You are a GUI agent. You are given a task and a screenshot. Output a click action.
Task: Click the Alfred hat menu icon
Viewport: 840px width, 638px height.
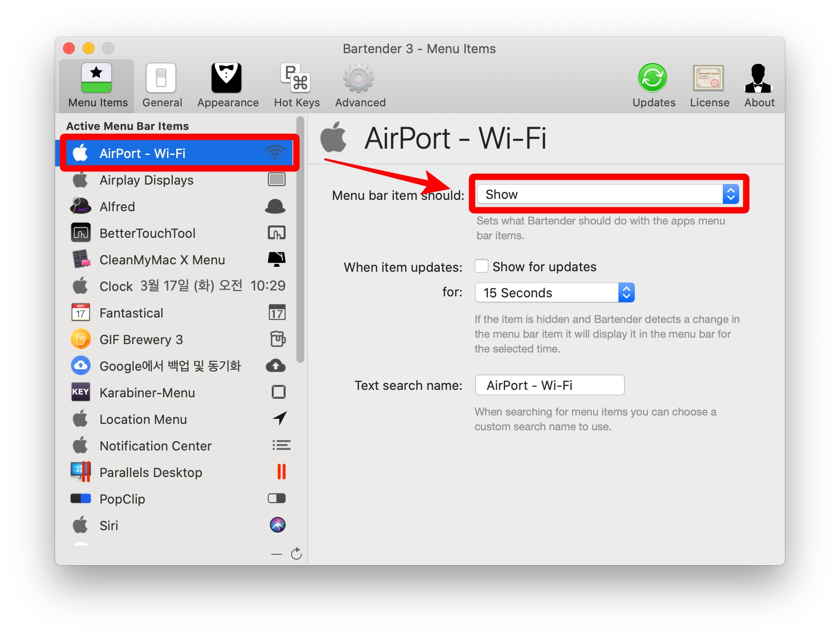(x=275, y=207)
